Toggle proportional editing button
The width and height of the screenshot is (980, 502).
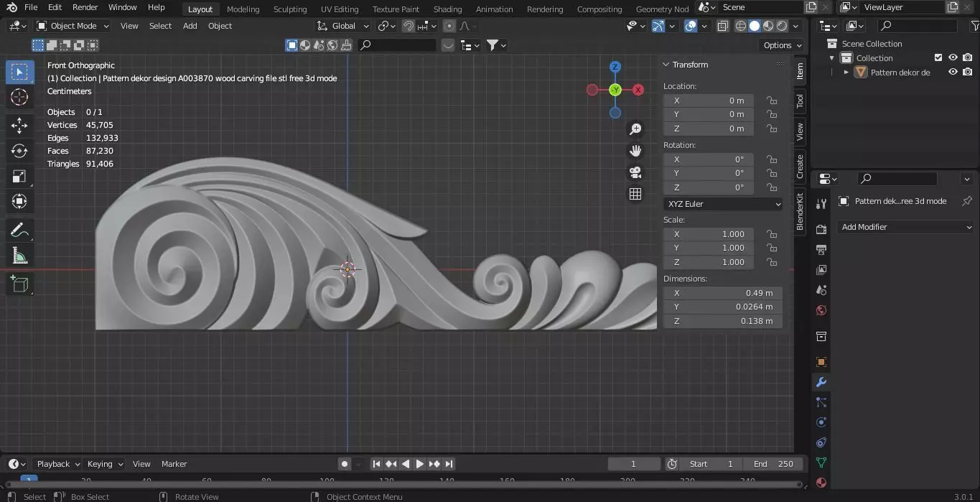tap(449, 26)
